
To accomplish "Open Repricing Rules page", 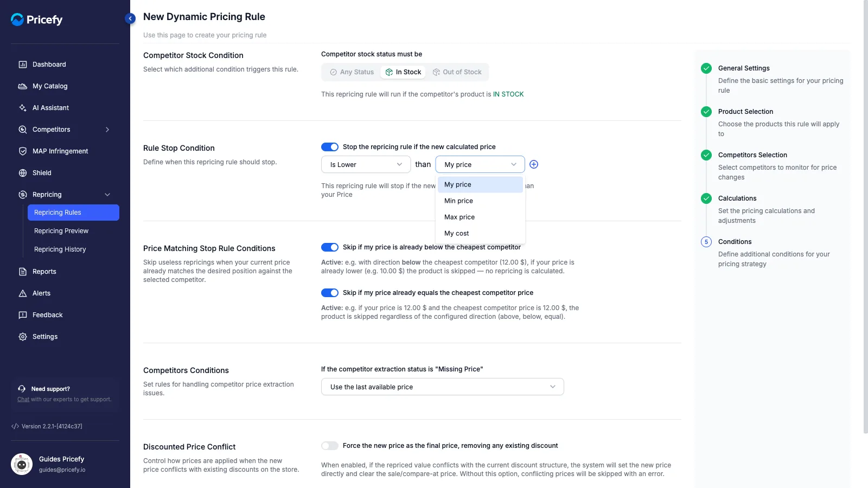I will pyautogui.click(x=73, y=213).
